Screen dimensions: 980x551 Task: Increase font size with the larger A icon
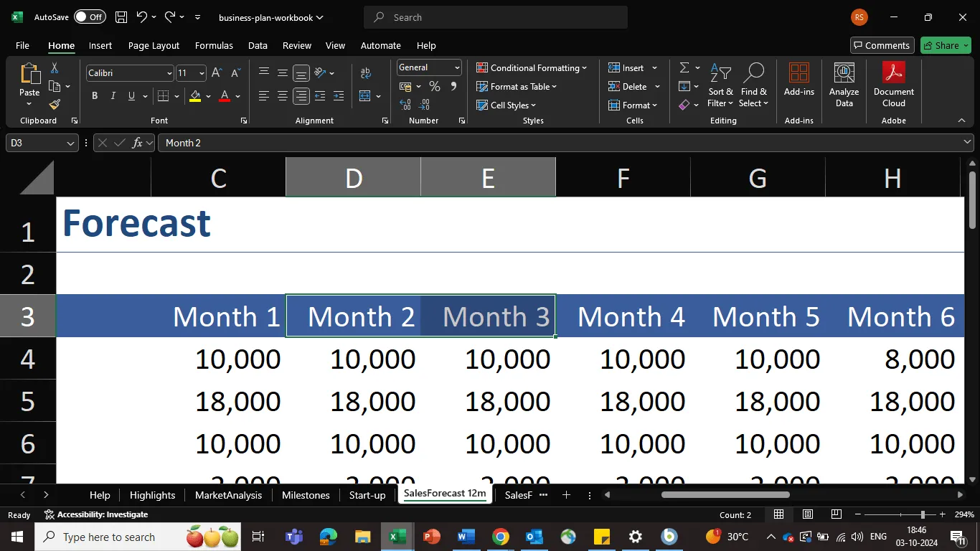(217, 73)
